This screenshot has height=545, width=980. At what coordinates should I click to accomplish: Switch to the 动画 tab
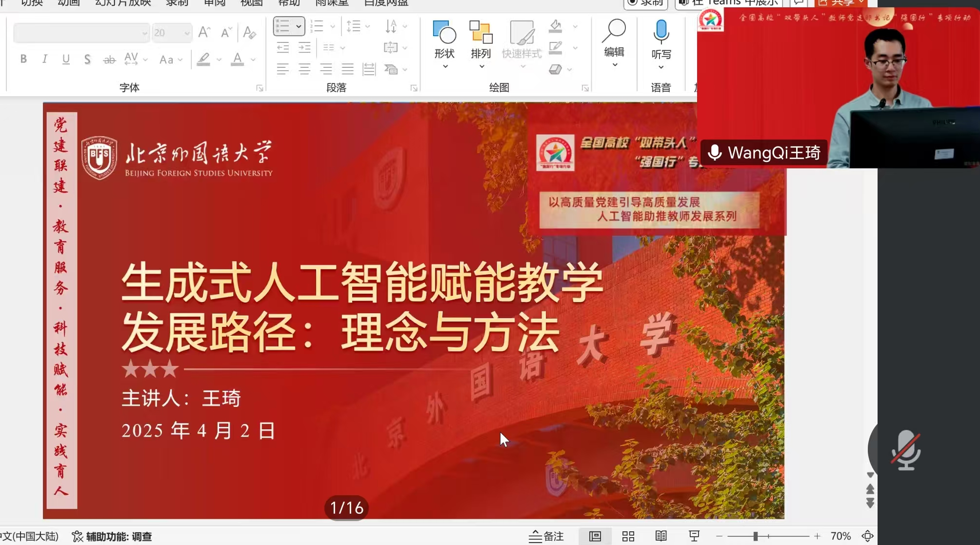click(x=69, y=2)
